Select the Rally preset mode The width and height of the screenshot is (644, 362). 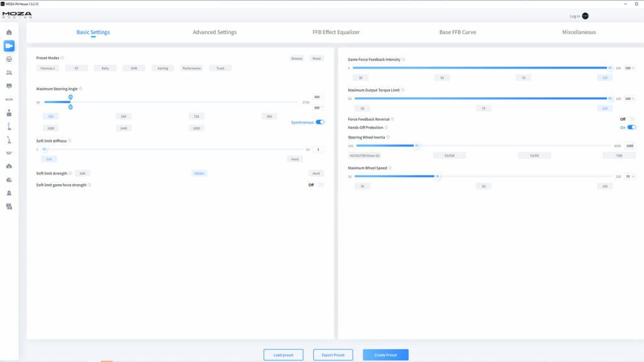105,68
